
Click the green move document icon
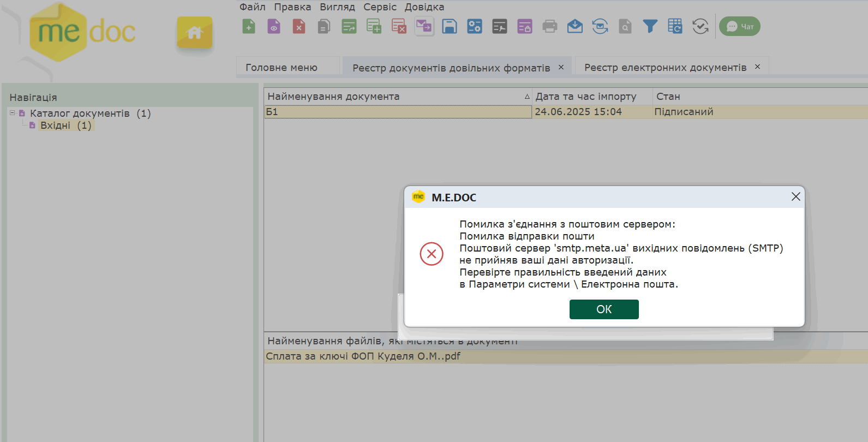click(349, 26)
